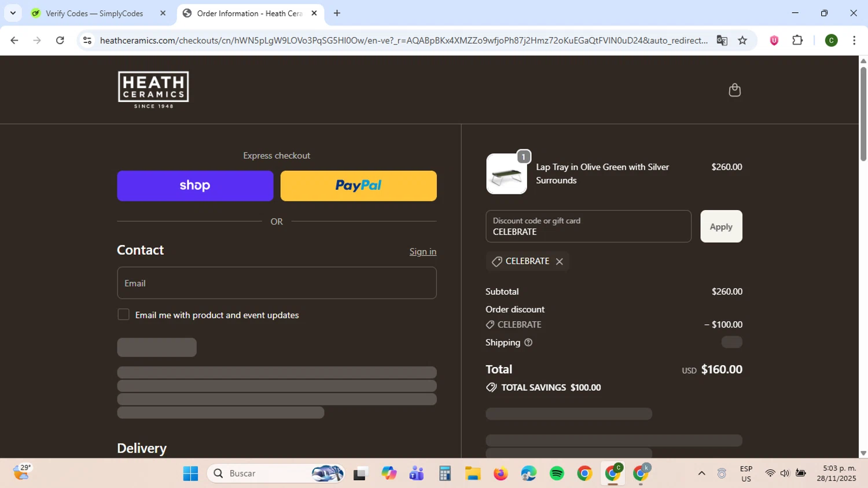
Task: Switch to the Verify Codes SimplyCodes tab
Action: coord(94,13)
